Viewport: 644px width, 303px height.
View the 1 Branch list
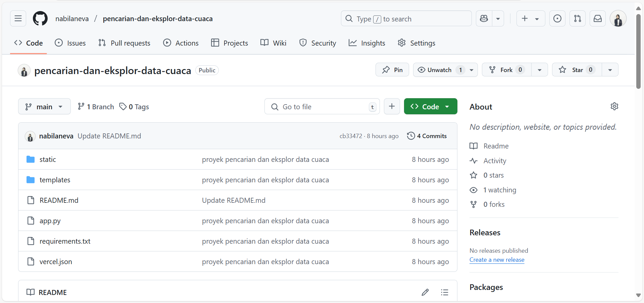click(x=96, y=107)
